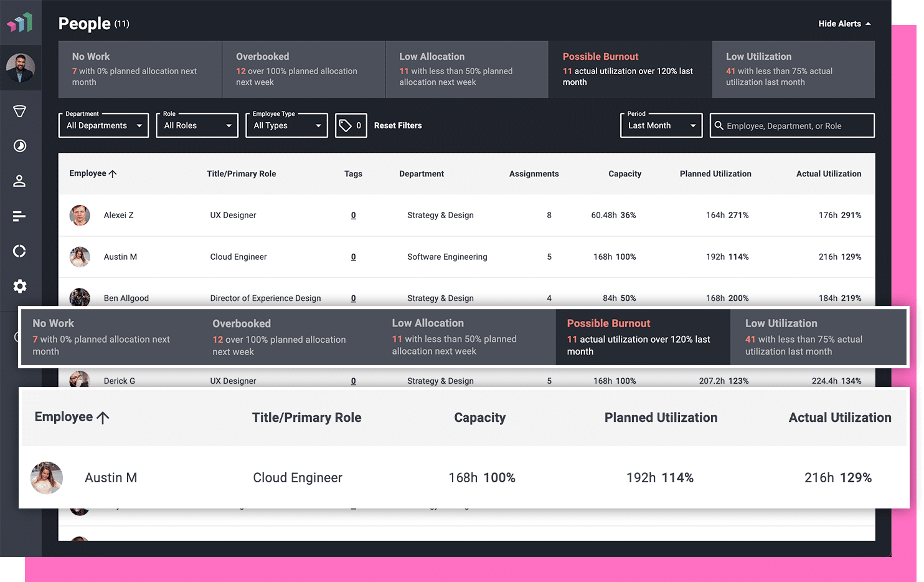Expand the Role dropdown showing All Roles
This screenshot has height=582, width=924.
pyautogui.click(x=197, y=125)
